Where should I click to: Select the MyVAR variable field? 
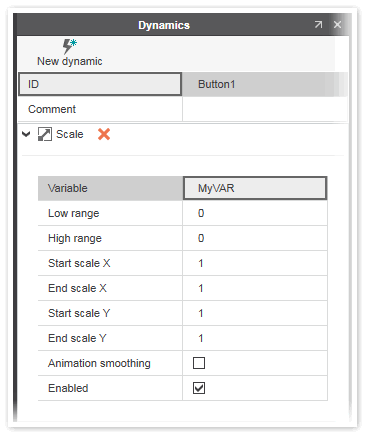tap(255, 188)
